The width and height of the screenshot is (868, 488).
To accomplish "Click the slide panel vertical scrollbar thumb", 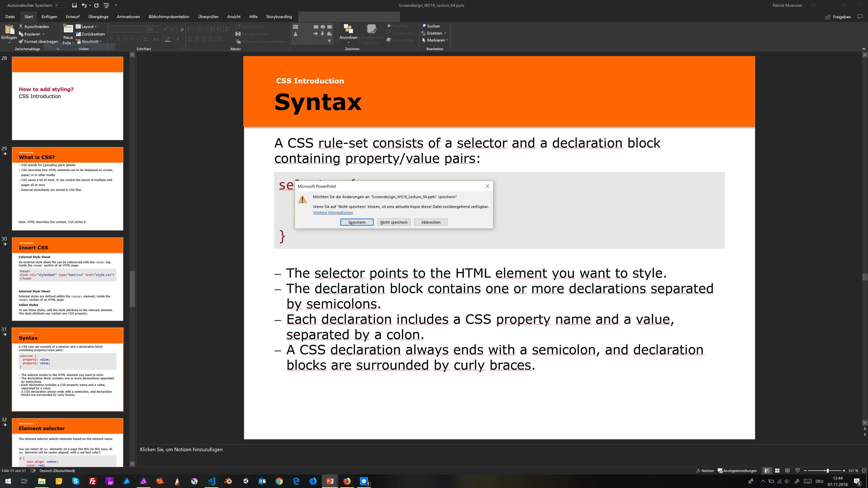I will (x=133, y=289).
